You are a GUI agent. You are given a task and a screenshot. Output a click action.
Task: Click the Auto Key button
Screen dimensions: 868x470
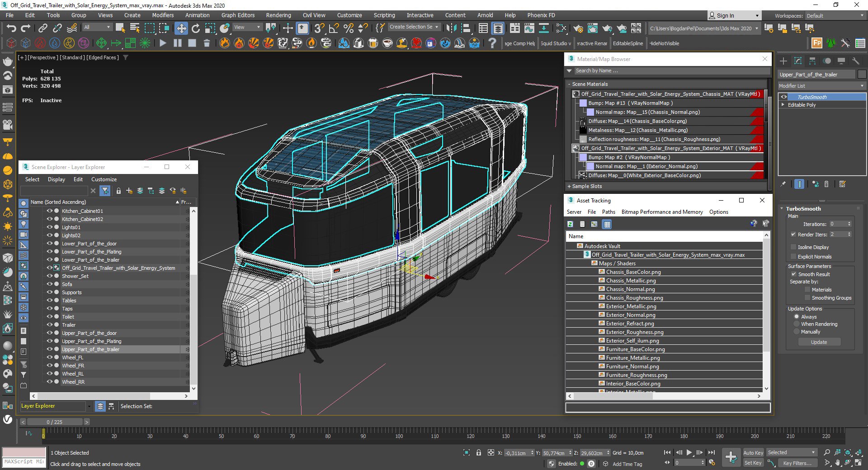[x=753, y=453]
